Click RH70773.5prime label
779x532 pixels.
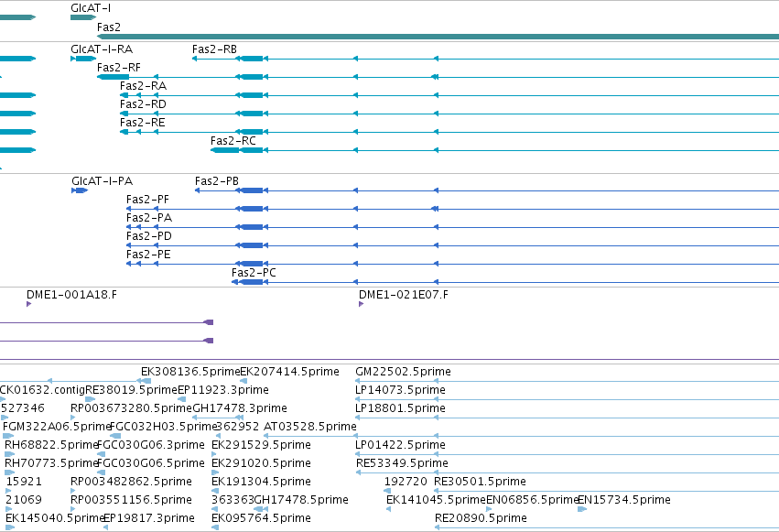coord(50,463)
